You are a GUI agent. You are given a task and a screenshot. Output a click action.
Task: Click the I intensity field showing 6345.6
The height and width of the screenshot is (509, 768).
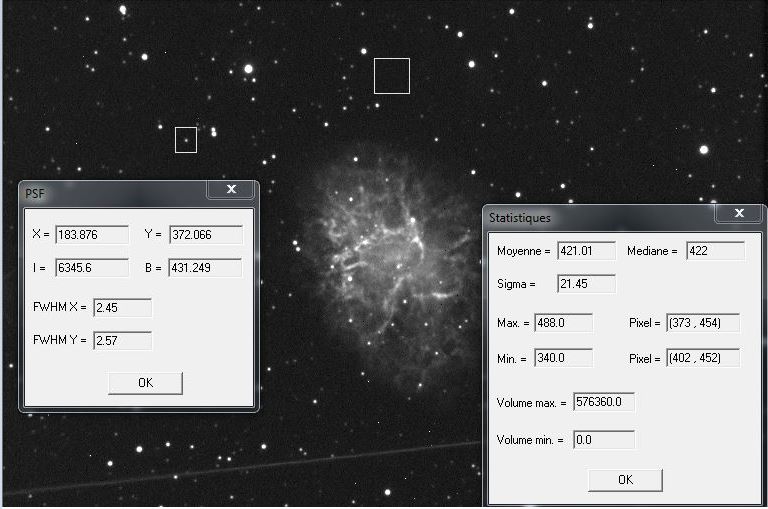coord(92,267)
